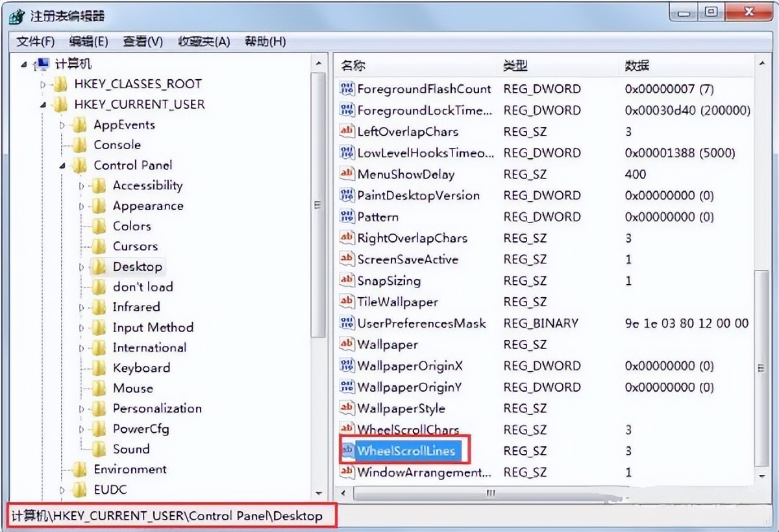Open the 收藏夹(A) menu
Viewport: 779px width, 532px height.
coord(204,42)
